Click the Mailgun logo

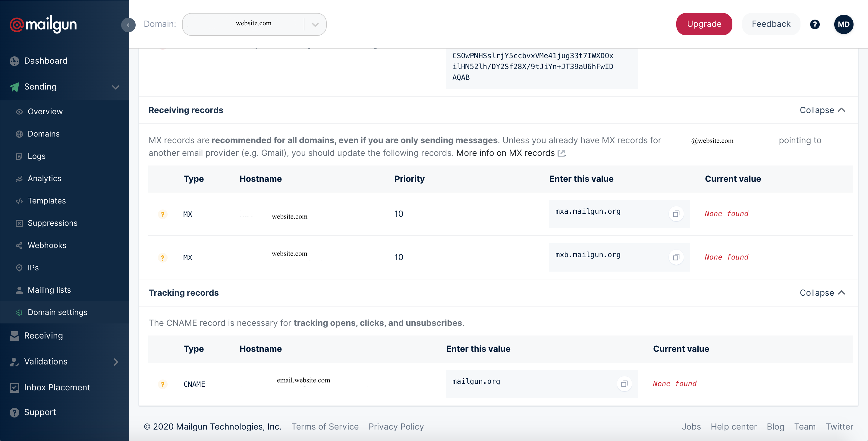(43, 24)
